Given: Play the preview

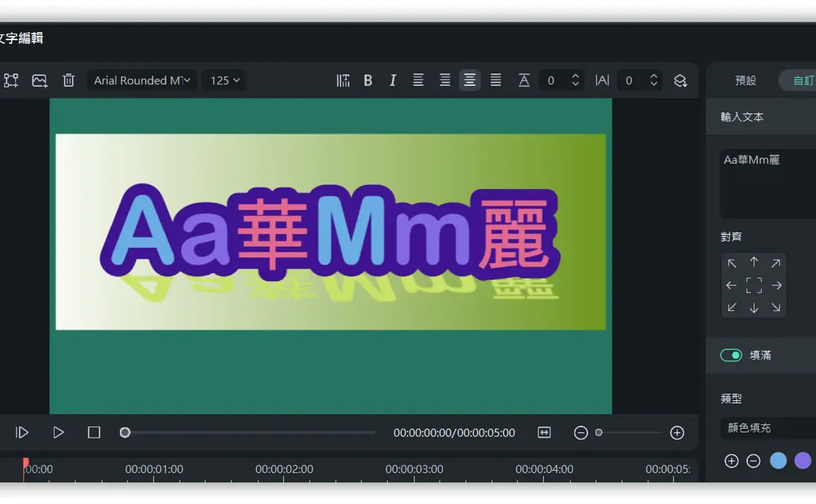Looking at the screenshot, I should coord(58,433).
